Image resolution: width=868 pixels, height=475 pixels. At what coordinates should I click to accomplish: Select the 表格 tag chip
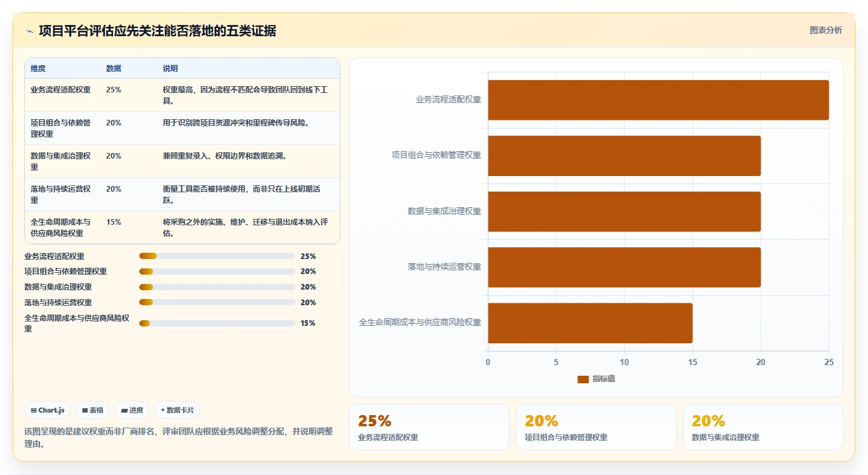(x=92, y=410)
